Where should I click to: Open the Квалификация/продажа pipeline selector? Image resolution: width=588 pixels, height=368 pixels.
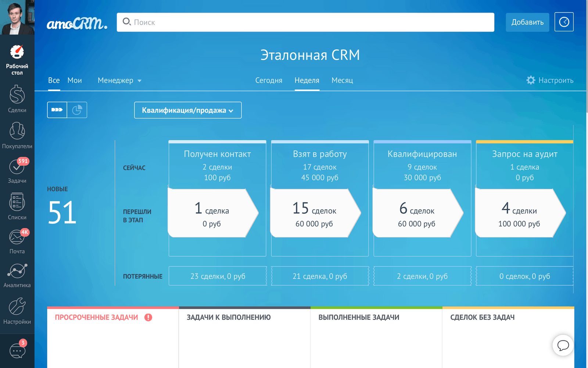(187, 110)
